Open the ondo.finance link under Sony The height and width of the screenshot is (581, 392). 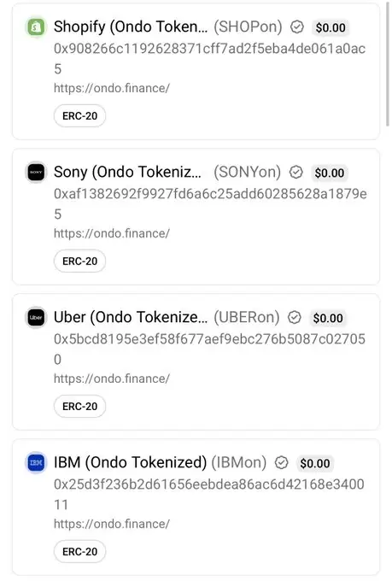point(112,233)
